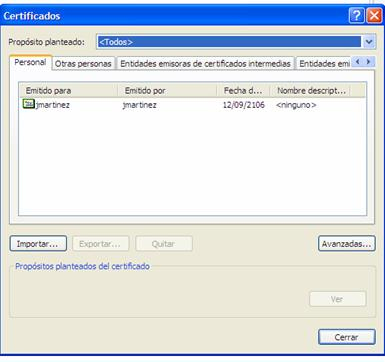Click the jmartinez certificate icon
385x362 pixels.
(x=29, y=104)
